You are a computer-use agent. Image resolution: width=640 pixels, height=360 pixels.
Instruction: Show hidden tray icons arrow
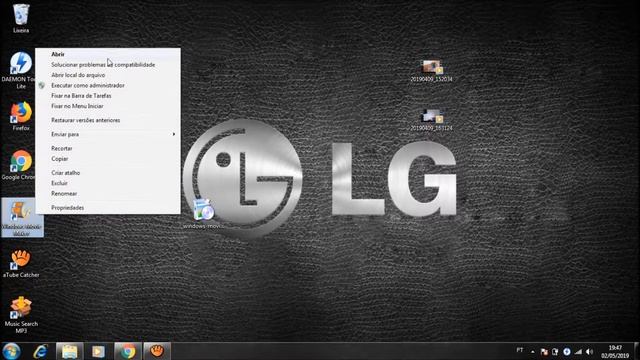(x=533, y=351)
